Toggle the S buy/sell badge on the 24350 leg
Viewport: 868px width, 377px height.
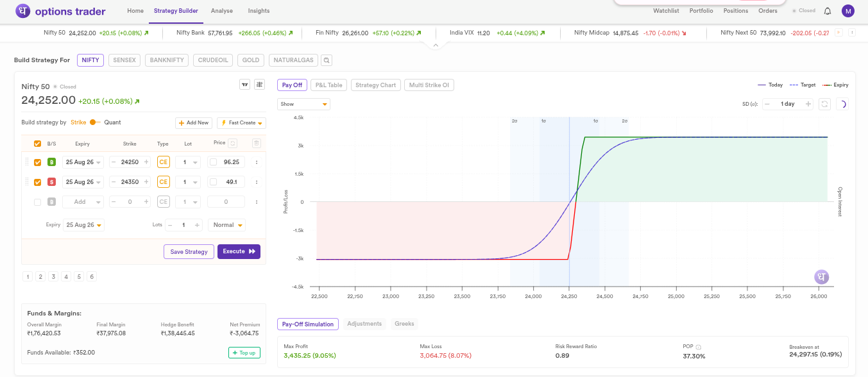coord(52,182)
